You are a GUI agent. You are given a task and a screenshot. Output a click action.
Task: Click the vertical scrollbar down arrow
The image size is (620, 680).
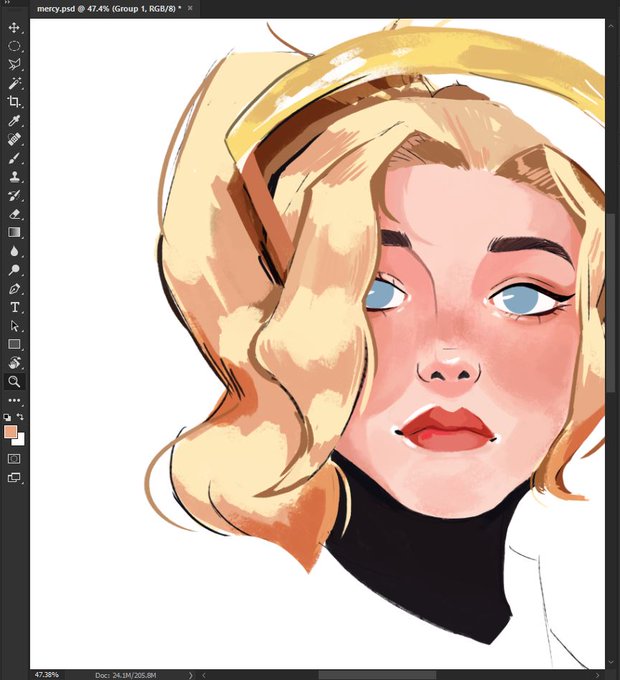[611, 663]
